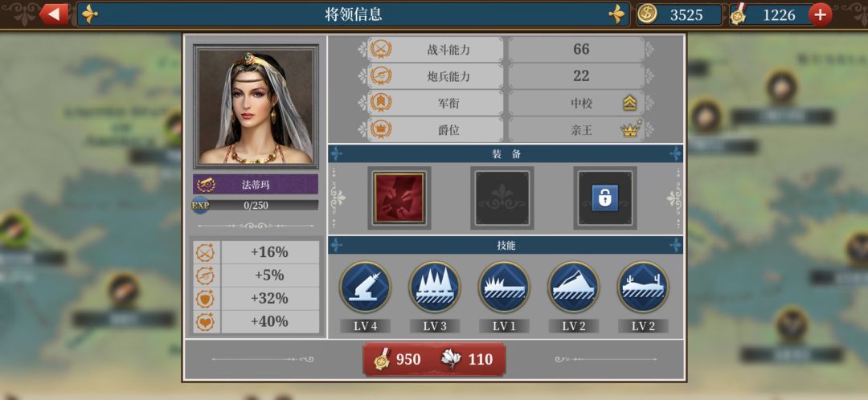
Task: Go back with the red arrow button
Action: tap(55, 14)
